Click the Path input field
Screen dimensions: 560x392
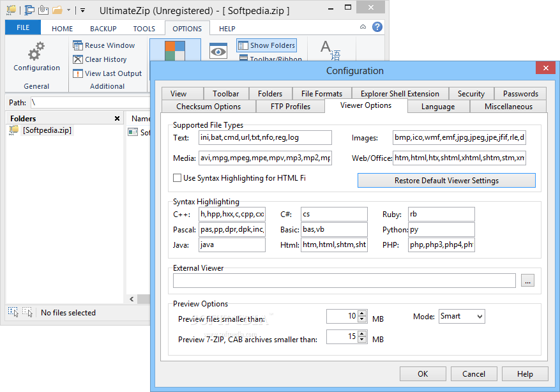90,103
